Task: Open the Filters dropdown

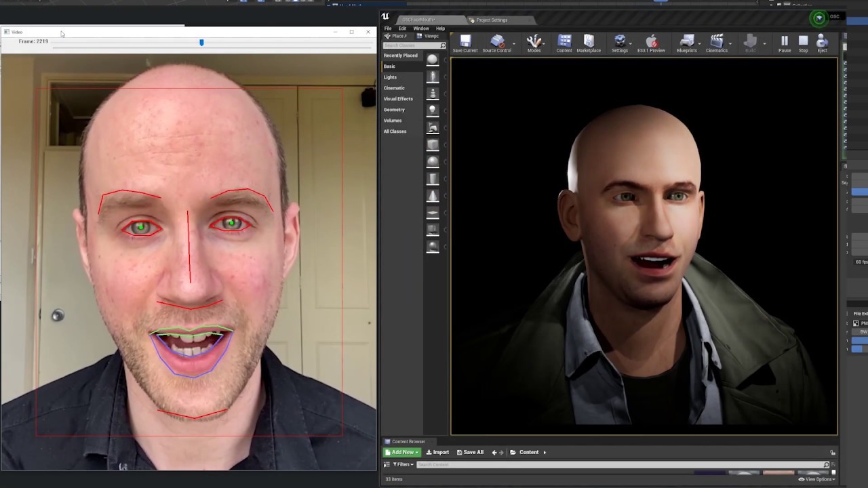Action: (x=403, y=464)
